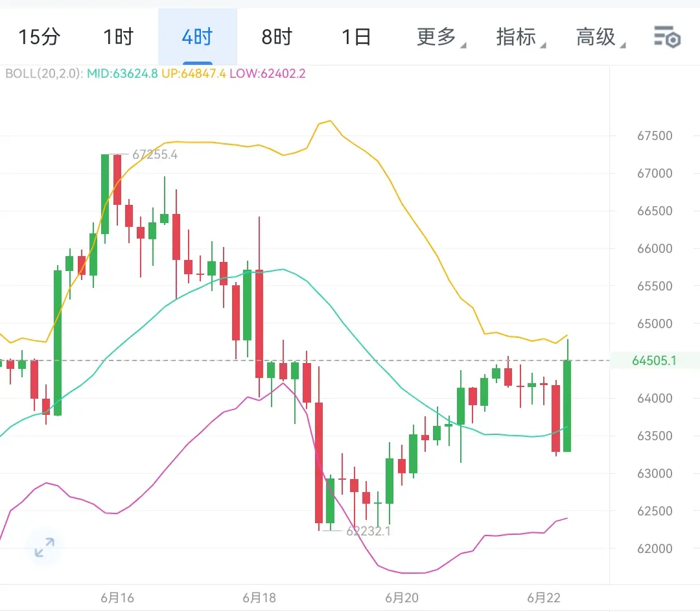
Task: Click the 62232.1 low price marker
Action: (x=368, y=531)
